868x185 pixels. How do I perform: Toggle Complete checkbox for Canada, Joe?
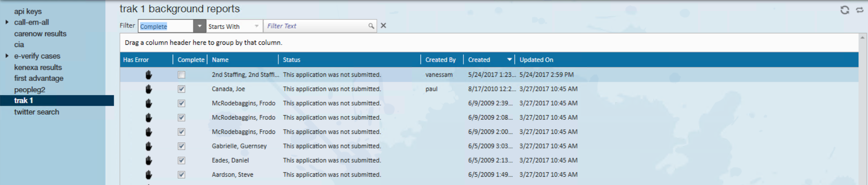[181, 89]
